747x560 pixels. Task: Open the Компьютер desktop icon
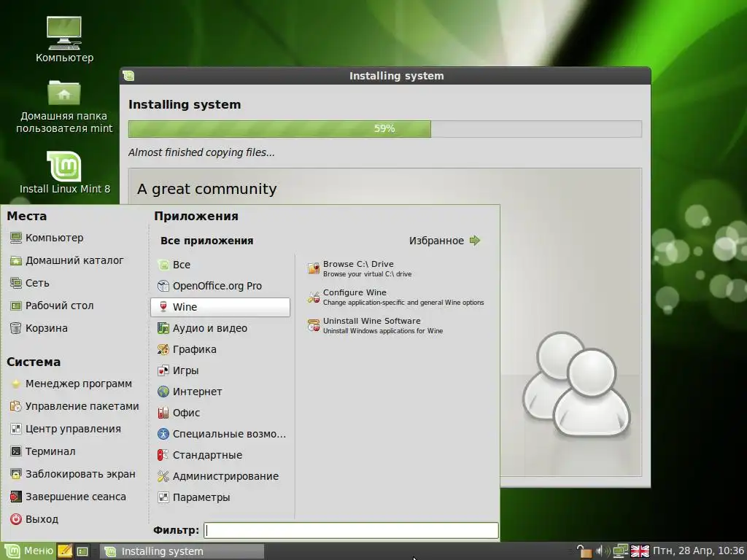click(64, 40)
